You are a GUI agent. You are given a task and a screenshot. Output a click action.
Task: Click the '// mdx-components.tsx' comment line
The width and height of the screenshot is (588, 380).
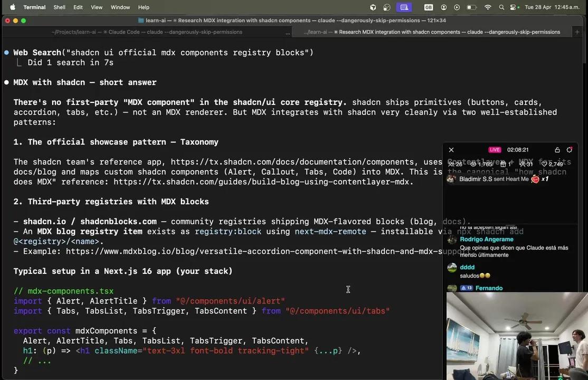pyautogui.click(x=63, y=291)
